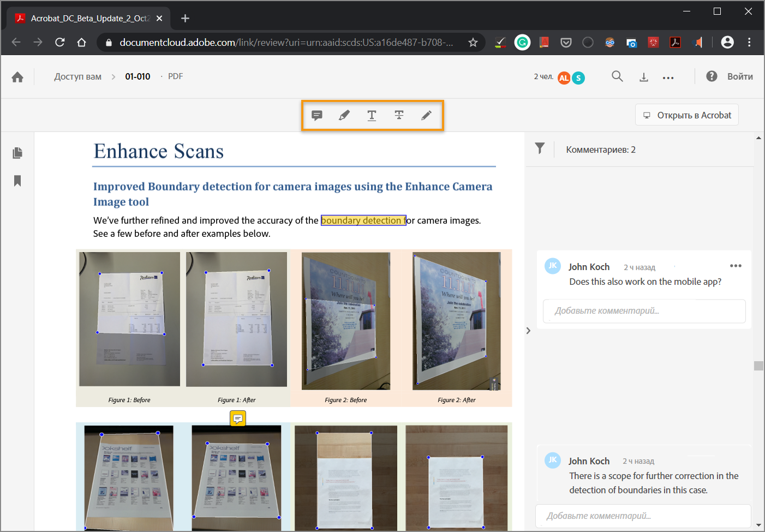
Task: Select the sticky note comment tool
Action: (x=317, y=115)
